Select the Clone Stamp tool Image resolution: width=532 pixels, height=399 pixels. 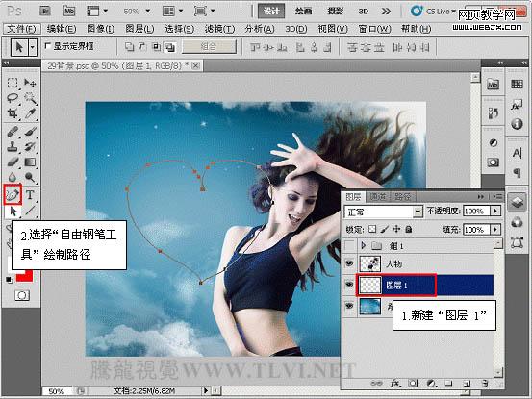click(13, 147)
